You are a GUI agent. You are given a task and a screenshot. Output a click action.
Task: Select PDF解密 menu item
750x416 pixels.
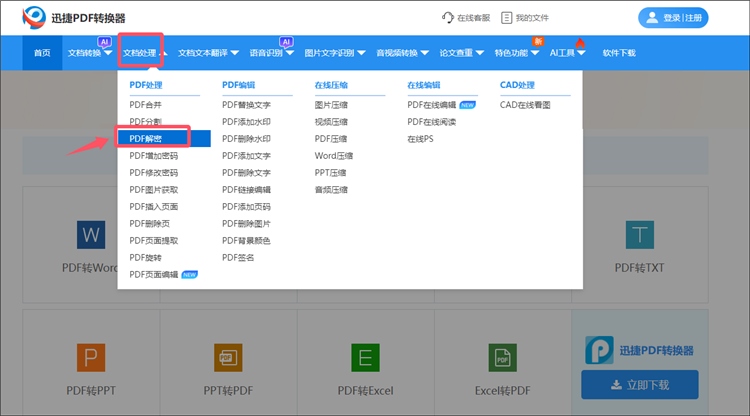coord(164,139)
